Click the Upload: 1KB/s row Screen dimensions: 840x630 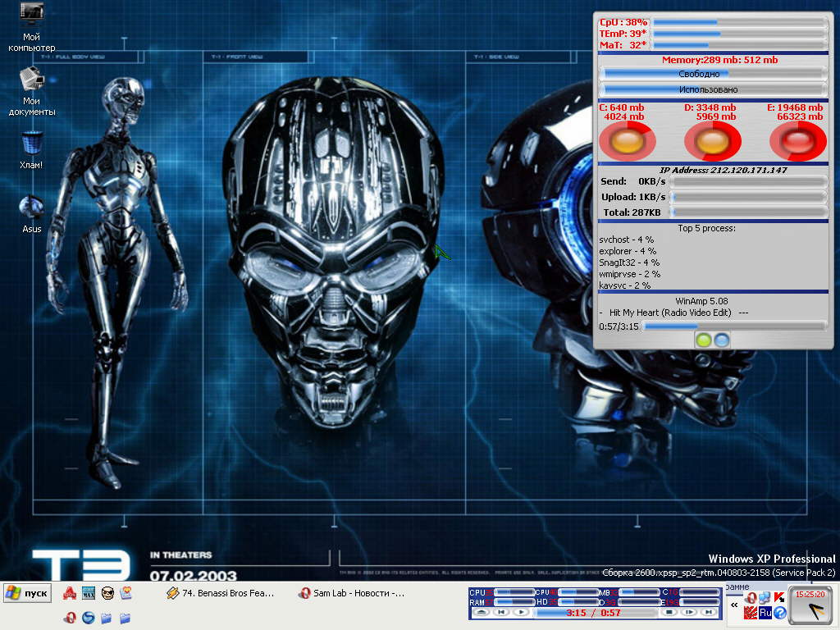tap(713, 197)
